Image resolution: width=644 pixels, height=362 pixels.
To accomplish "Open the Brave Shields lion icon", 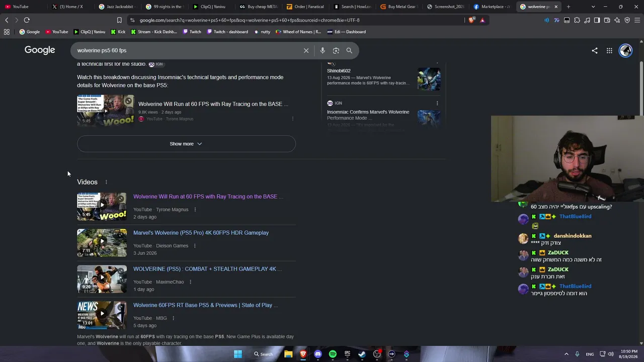I will [x=471, y=20].
